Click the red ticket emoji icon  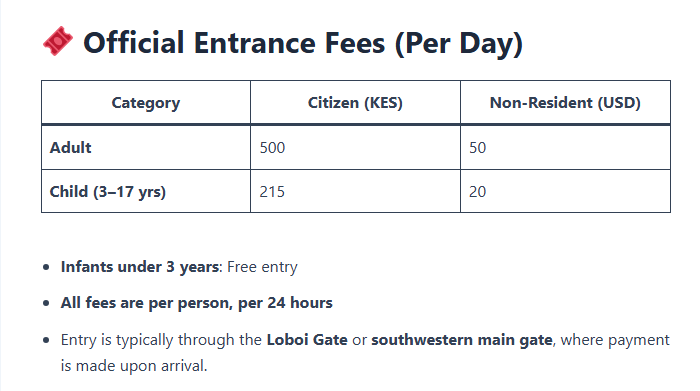(58, 41)
